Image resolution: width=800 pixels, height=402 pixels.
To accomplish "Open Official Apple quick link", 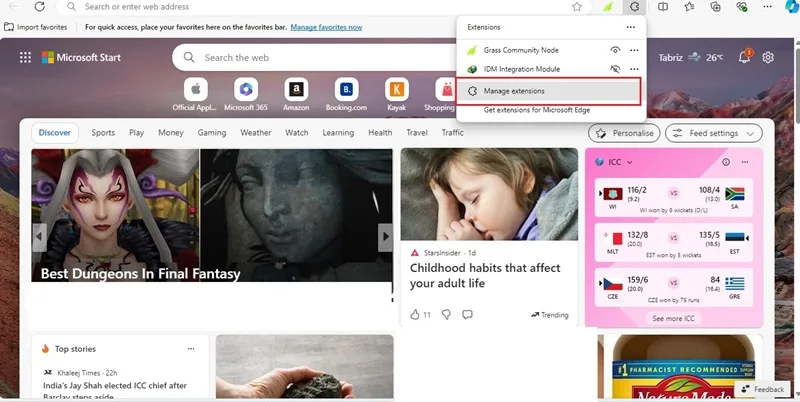I will [196, 94].
